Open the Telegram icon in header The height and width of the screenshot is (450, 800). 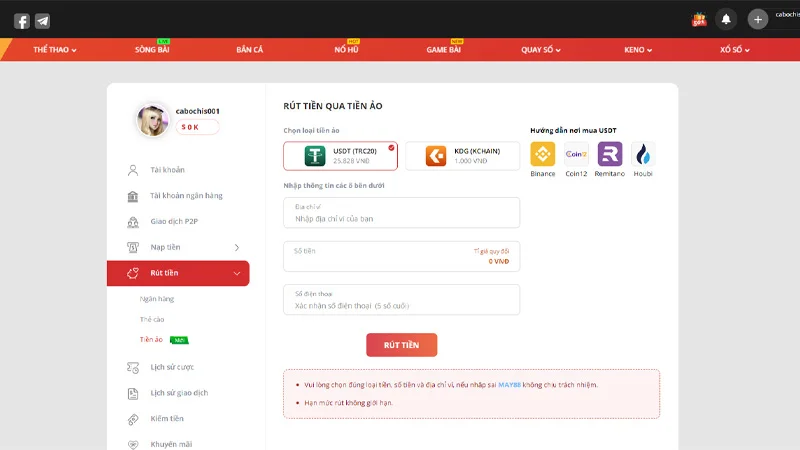[x=42, y=21]
